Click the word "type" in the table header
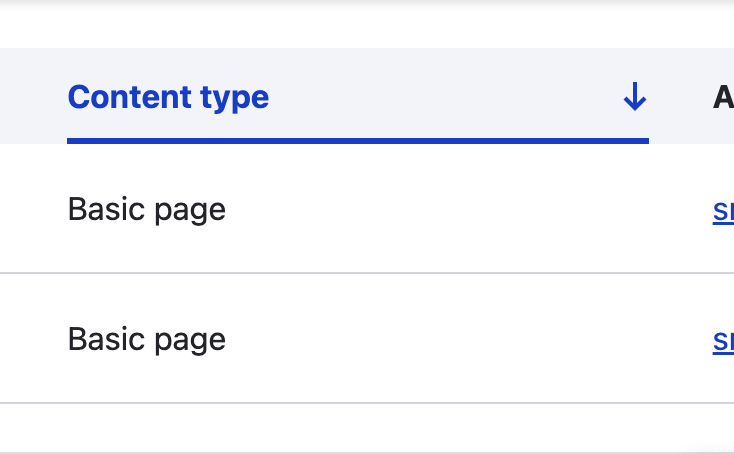 (x=235, y=98)
